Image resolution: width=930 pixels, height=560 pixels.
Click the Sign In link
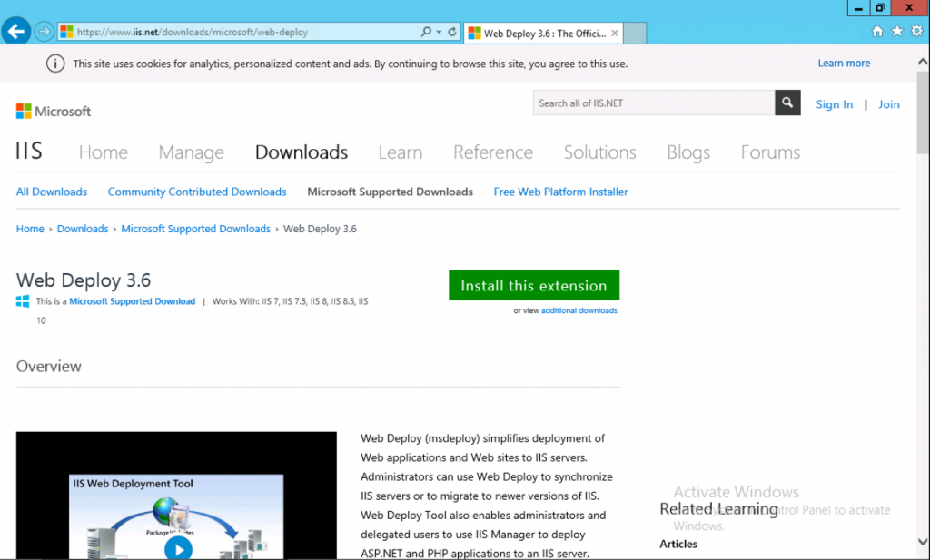tap(834, 103)
